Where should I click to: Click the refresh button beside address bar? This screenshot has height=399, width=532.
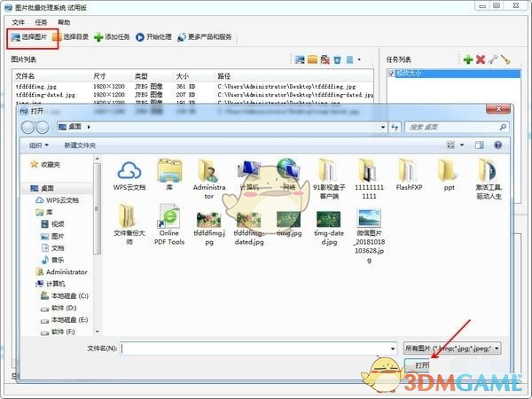(395, 127)
